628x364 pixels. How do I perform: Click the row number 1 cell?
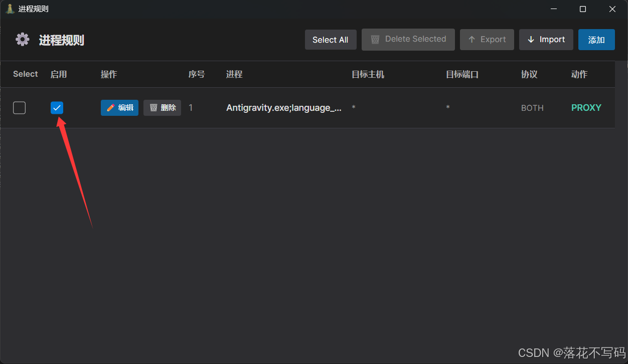[x=191, y=108]
